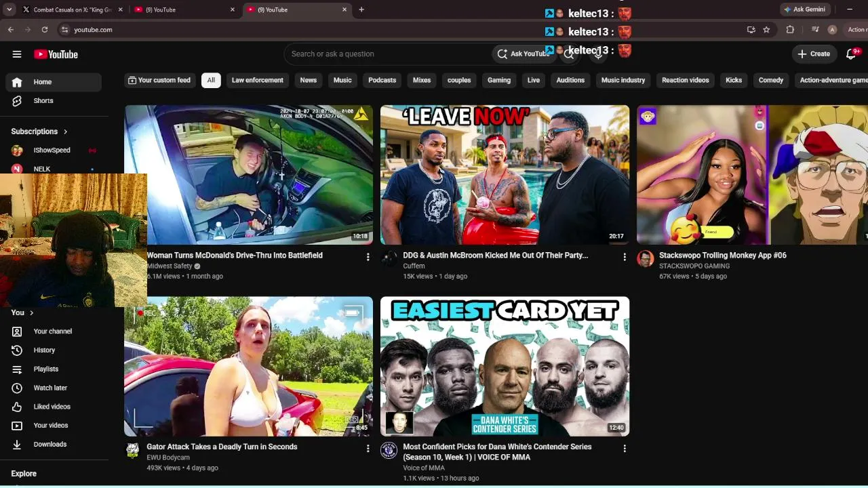The width and height of the screenshot is (868, 488).
Task: Filter feed by Podcasts chip
Action: [x=382, y=80]
